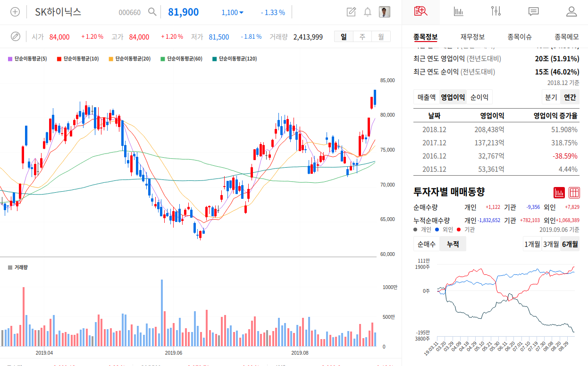Open the bar chart panel icon

[458, 12]
